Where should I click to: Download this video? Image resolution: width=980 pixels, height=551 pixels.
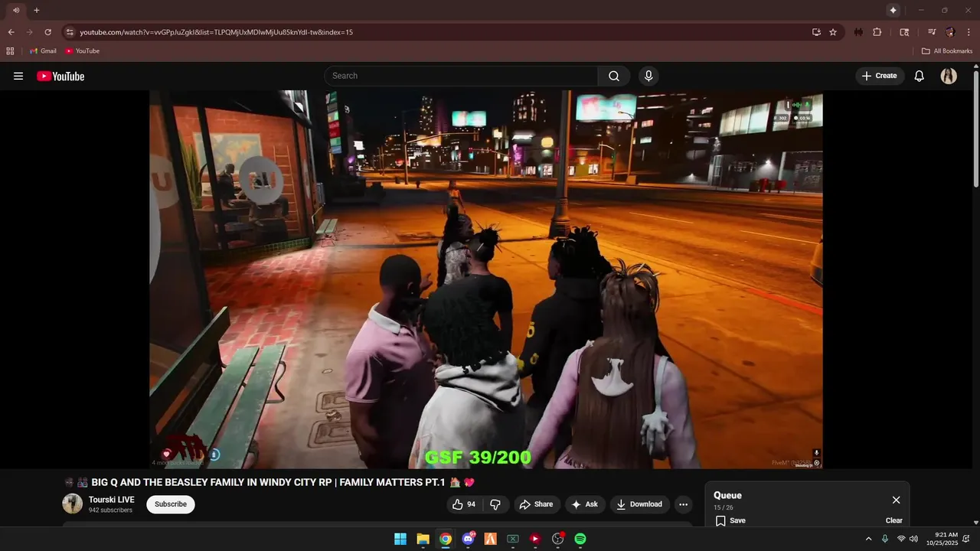pos(639,504)
